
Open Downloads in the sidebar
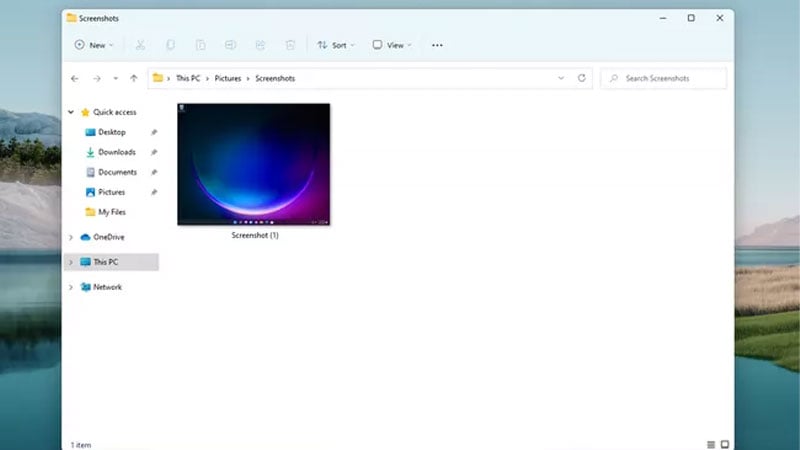(117, 152)
